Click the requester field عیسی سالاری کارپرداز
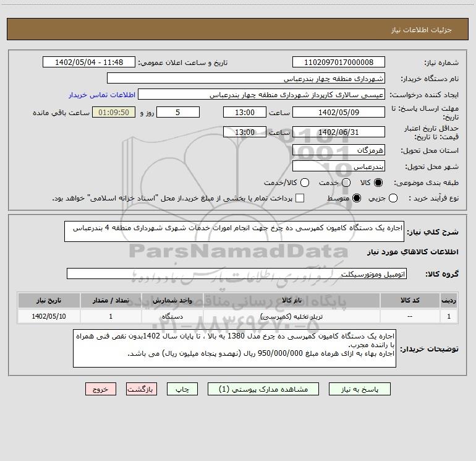The height and width of the screenshot is (461, 476). (x=261, y=94)
